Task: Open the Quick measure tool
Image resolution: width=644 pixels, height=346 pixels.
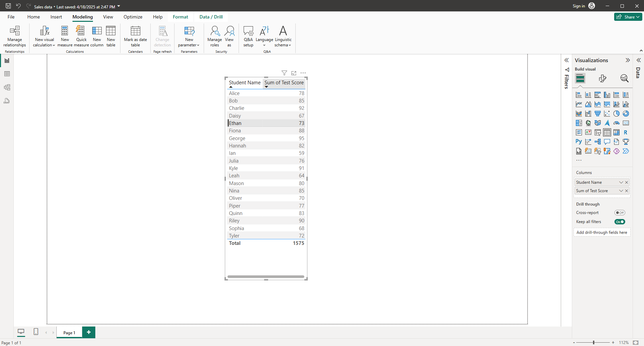Action: (81, 36)
